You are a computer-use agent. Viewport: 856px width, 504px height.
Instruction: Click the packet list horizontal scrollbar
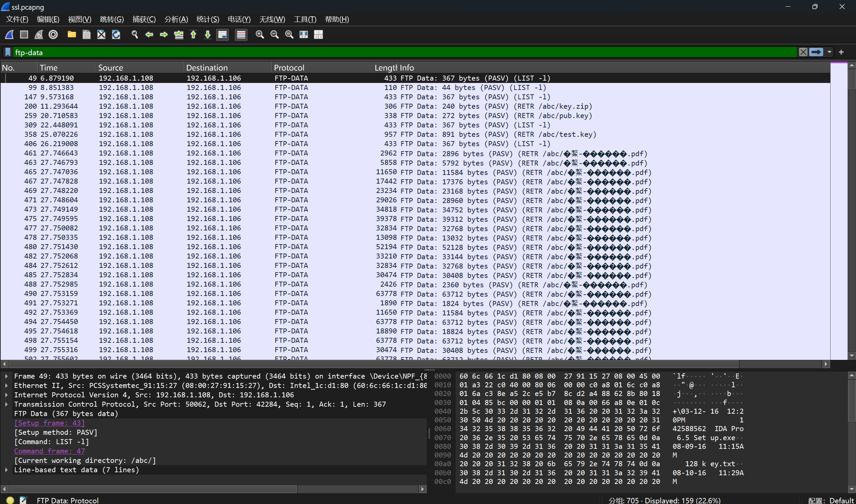pos(374,364)
